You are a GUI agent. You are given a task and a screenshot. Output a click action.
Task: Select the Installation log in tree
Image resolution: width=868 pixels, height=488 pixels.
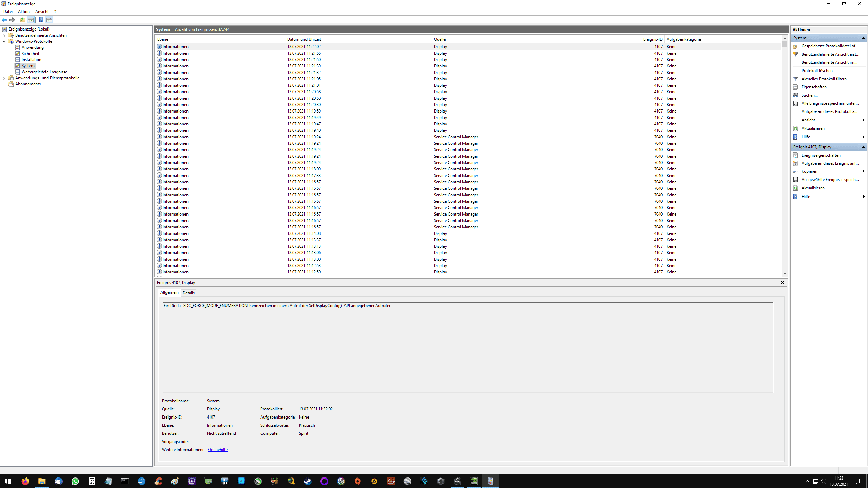tap(31, 60)
